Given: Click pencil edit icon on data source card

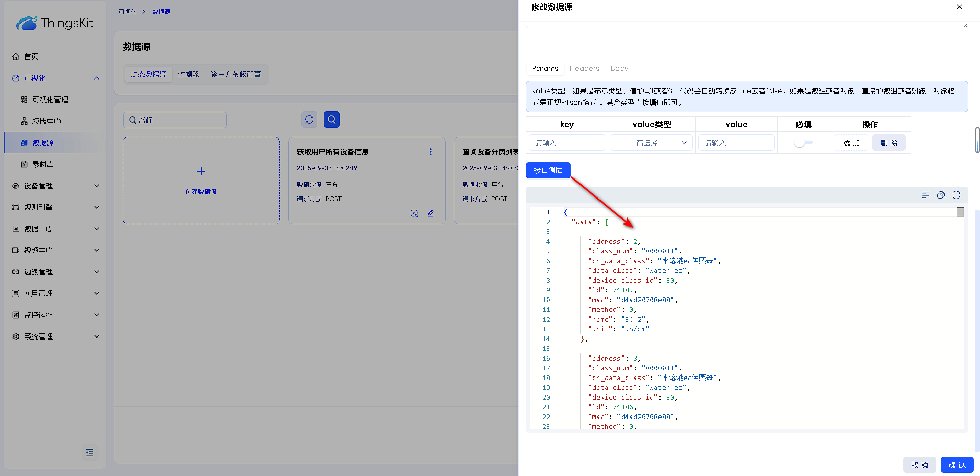Looking at the screenshot, I should [431, 213].
